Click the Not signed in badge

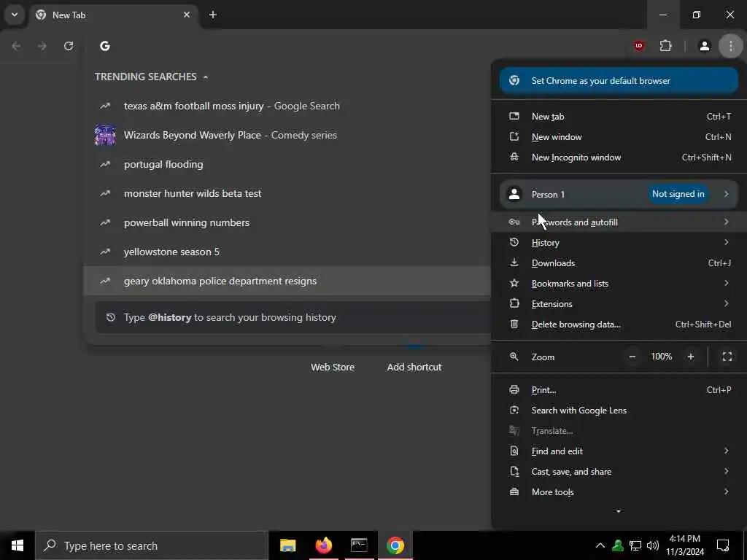point(678,194)
